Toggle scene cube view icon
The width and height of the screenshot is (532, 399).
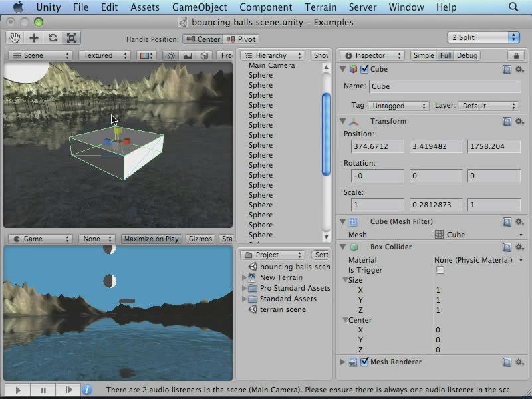point(204,56)
